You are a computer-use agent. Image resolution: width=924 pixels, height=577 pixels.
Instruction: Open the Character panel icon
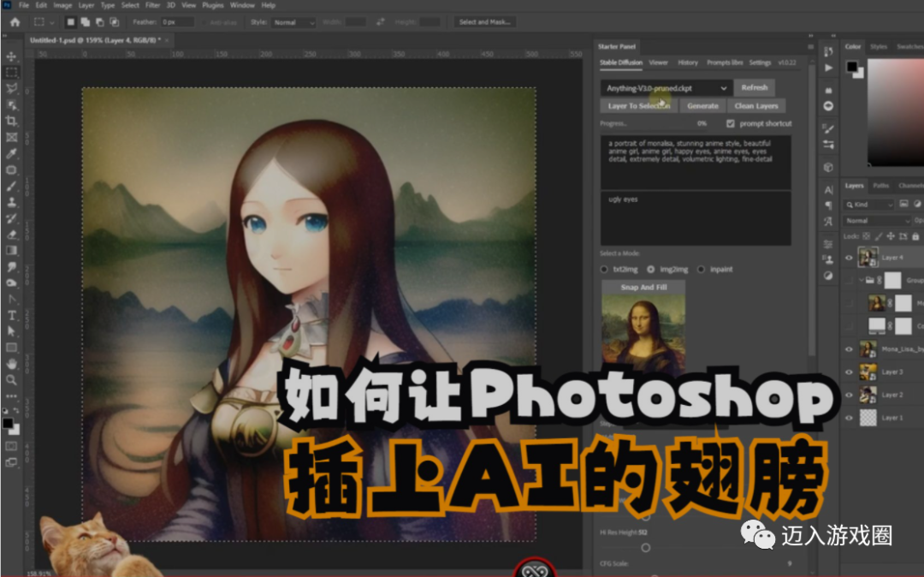pos(828,190)
